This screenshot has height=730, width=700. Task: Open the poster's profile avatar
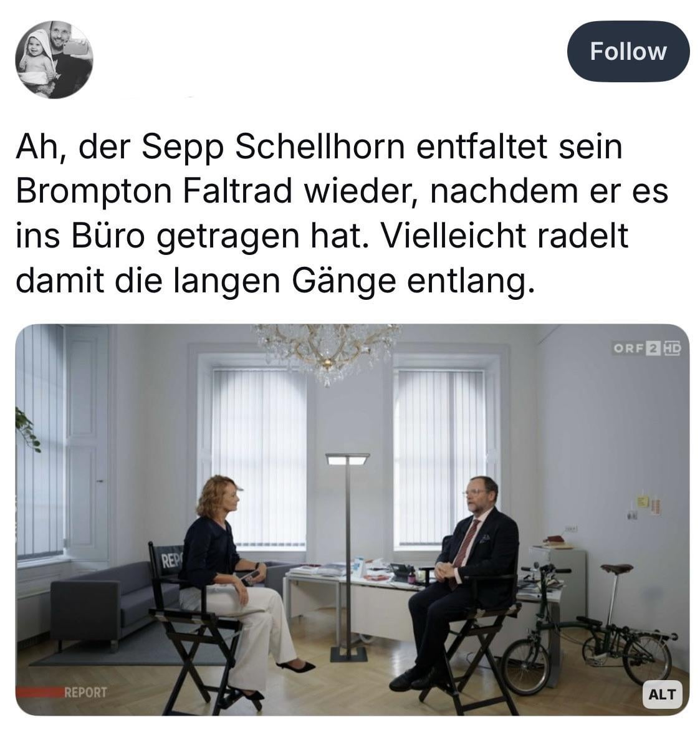tap(54, 60)
